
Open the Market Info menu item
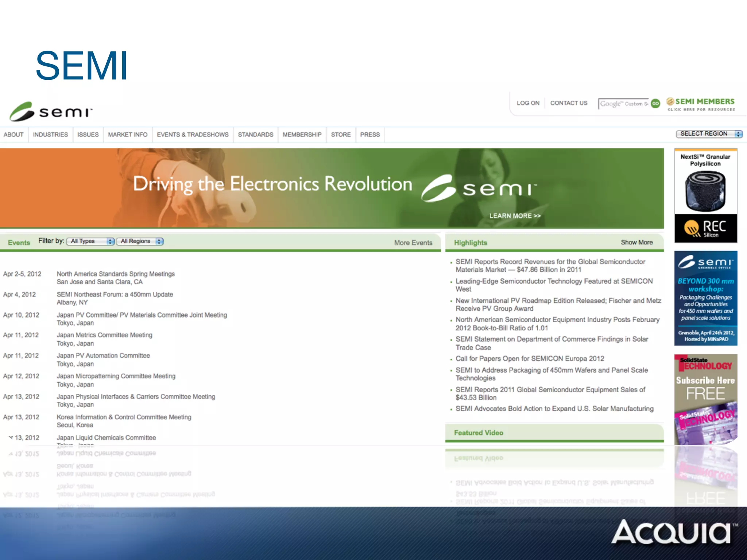pyautogui.click(x=128, y=135)
